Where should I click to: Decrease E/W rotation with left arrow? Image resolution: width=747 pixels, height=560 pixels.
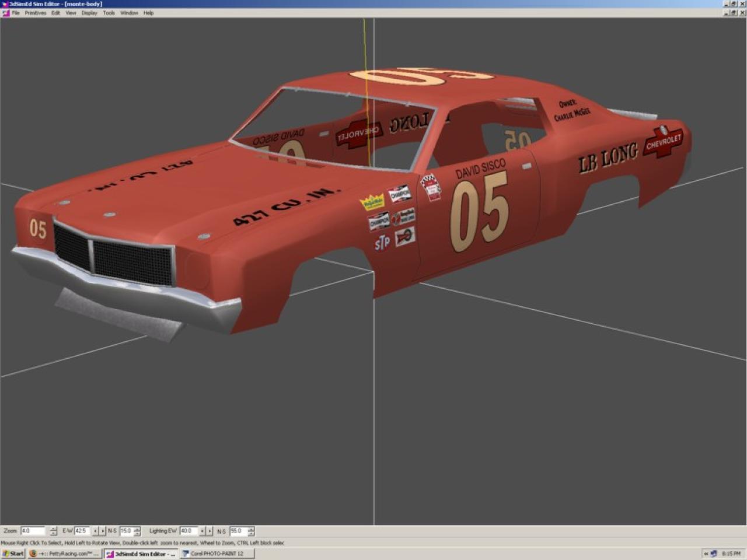pyautogui.click(x=96, y=531)
